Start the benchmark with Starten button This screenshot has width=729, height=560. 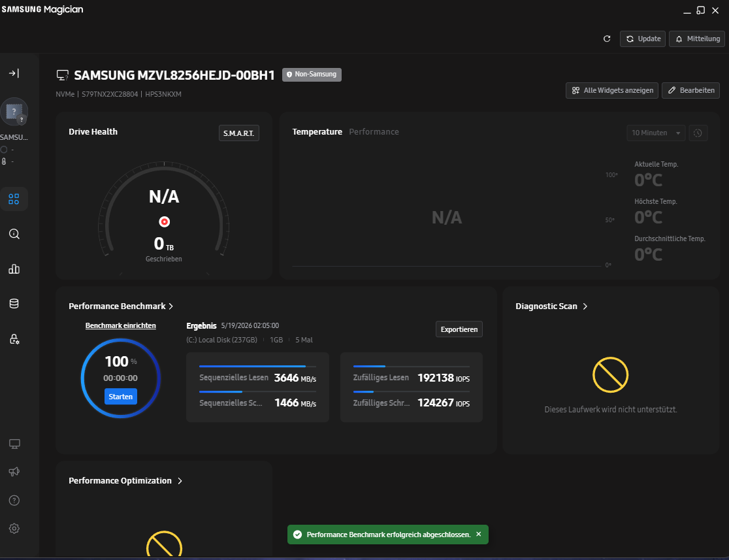[x=120, y=396]
